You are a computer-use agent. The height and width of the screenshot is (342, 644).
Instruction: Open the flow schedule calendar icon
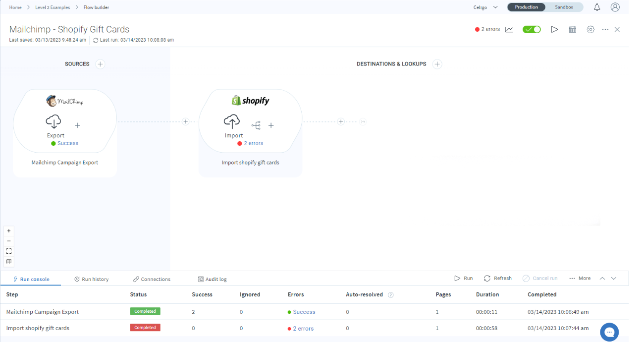(x=572, y=29)
